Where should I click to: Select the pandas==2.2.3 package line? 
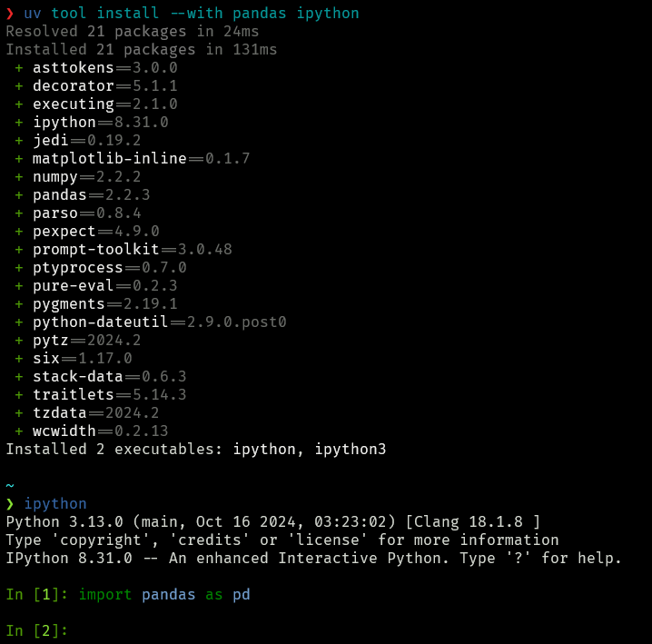click(x=83, y=195)
